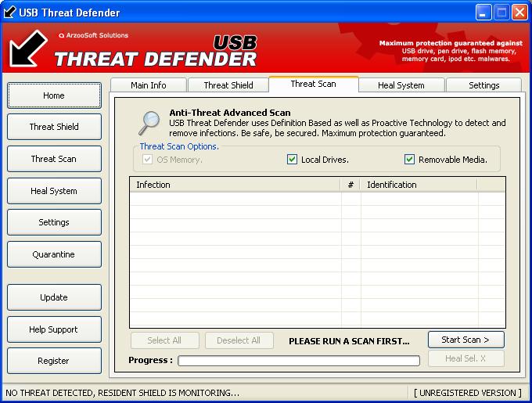Open Help Support
Screen dimensions: 532x403
pos(54,329)
